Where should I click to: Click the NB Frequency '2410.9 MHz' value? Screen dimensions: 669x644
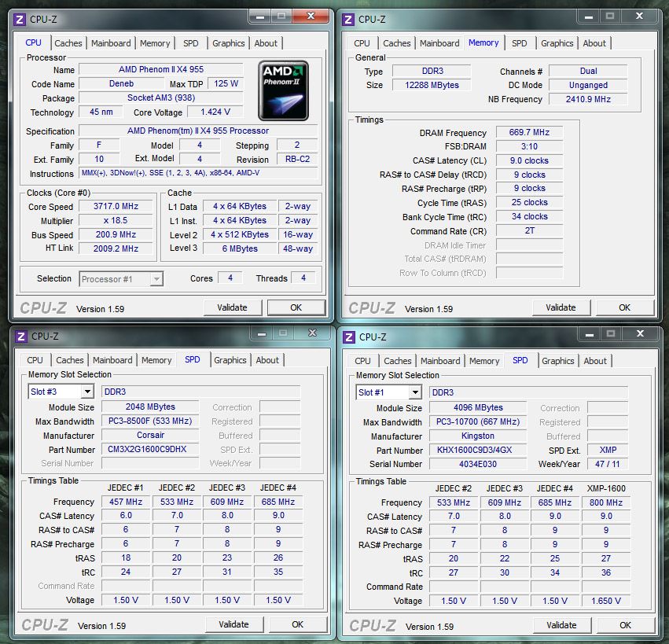pos(588,99)
